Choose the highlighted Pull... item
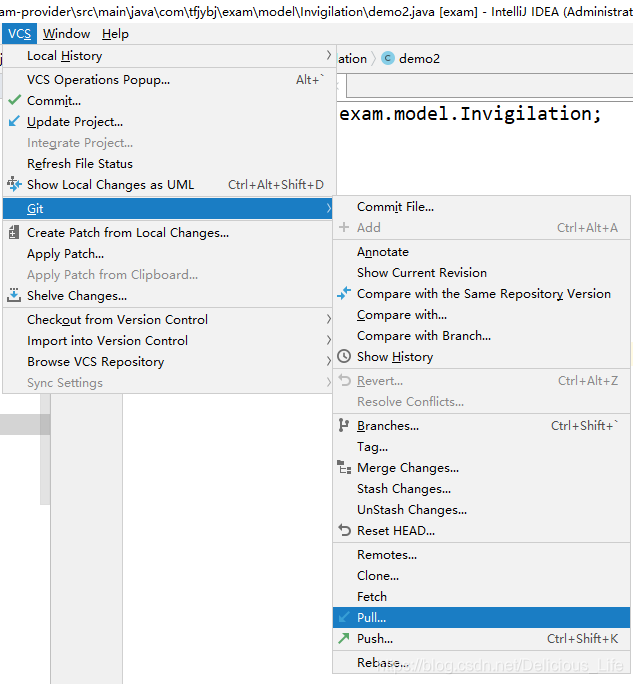Image resolution: width=633 pixels, height=684 pixels. (x=481, y=617)
